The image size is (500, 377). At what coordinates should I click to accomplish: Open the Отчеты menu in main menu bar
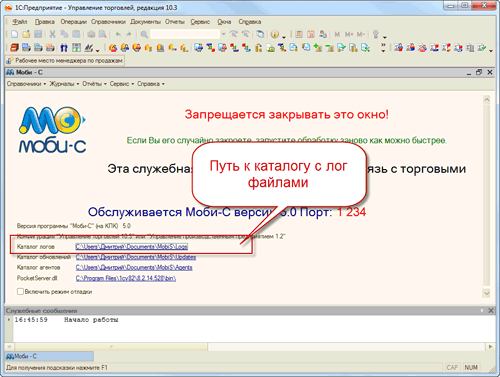175,22
